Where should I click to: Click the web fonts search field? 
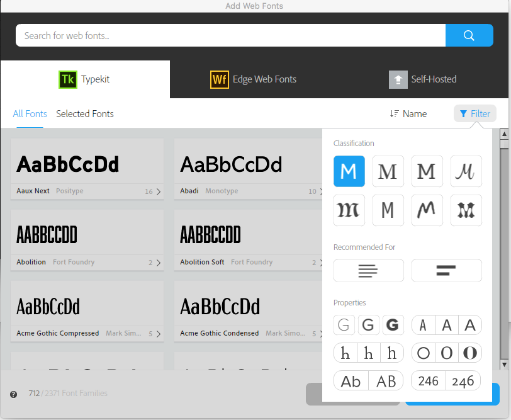[230, 35]
